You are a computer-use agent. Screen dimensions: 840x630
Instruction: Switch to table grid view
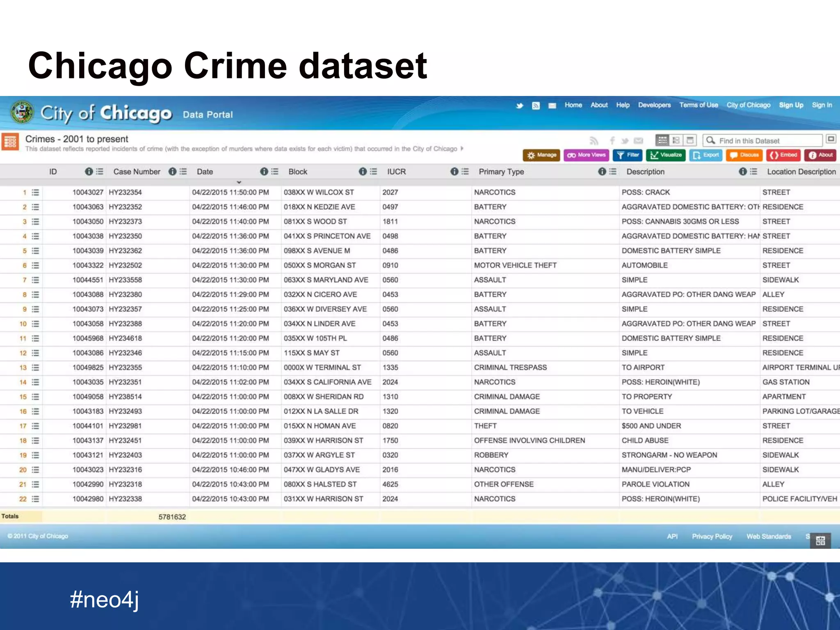pos(662,140)
